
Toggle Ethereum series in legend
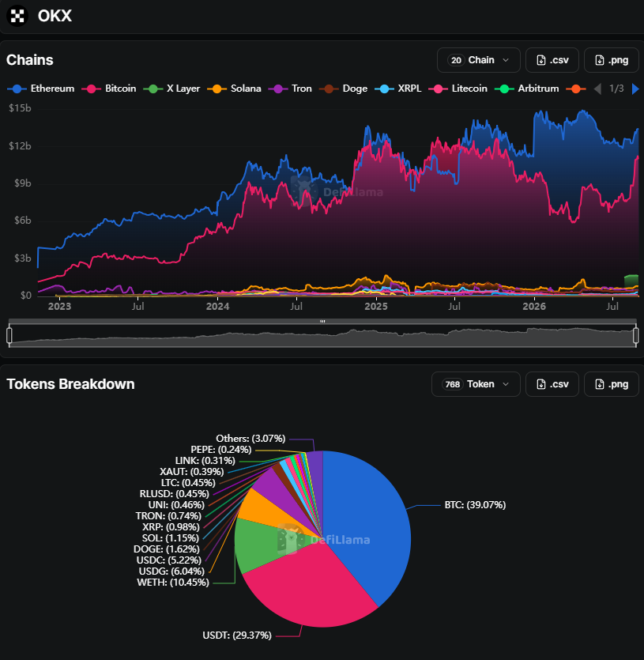[41, 89]
